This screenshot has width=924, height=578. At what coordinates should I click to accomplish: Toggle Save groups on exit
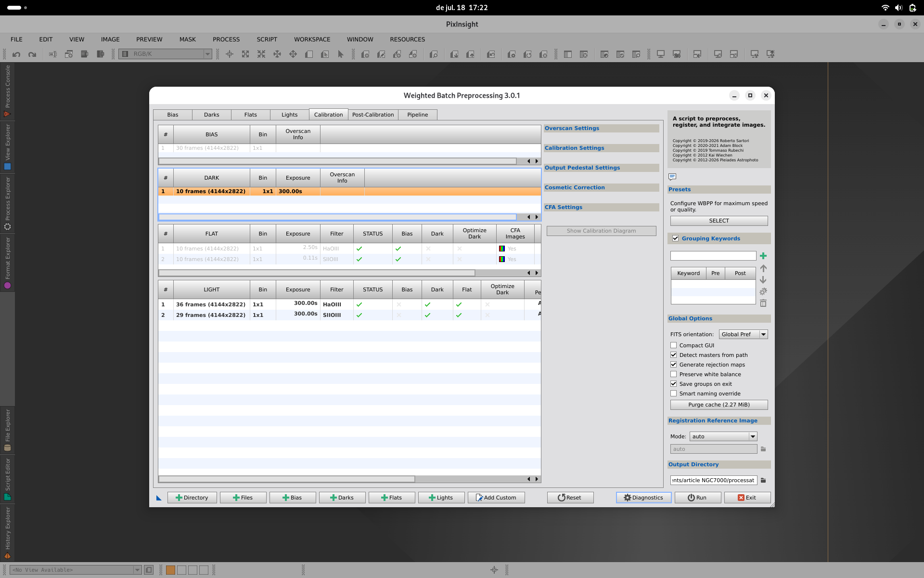pyautogui.click(x=674, y=384)
